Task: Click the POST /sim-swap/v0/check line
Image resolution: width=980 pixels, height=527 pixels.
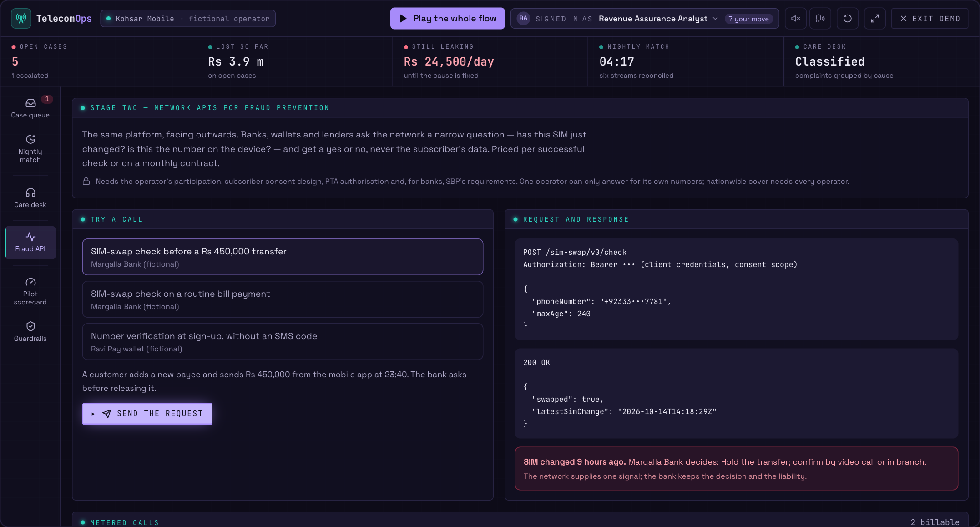Action: tap(575, 252)
